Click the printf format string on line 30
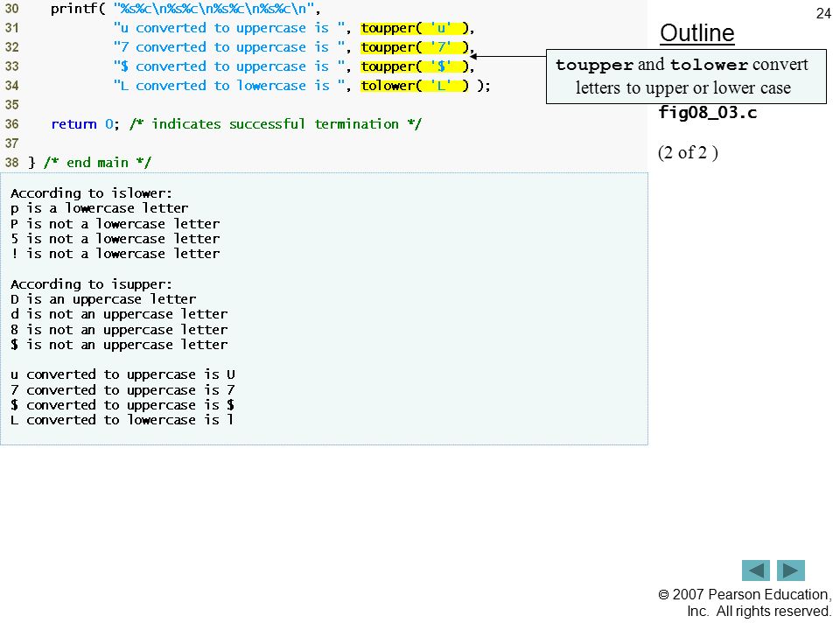This screenshot has height=630, width=840. coord(213,9)
